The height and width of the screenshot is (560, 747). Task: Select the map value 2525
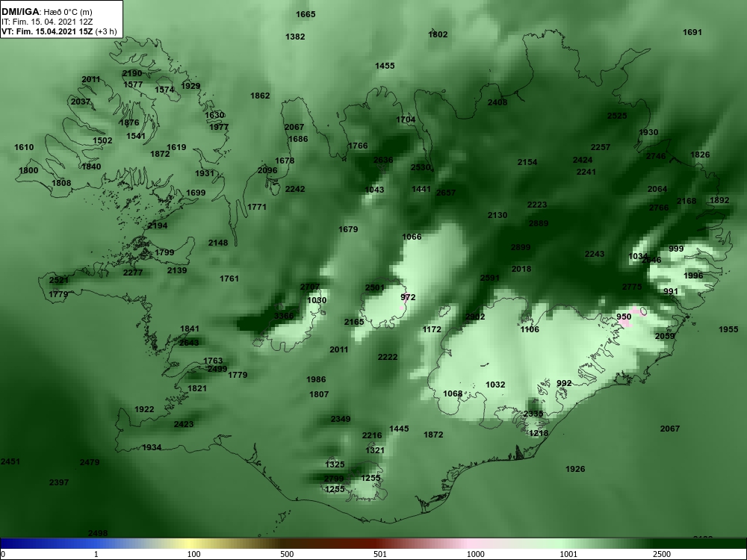(x=617, y=116)
